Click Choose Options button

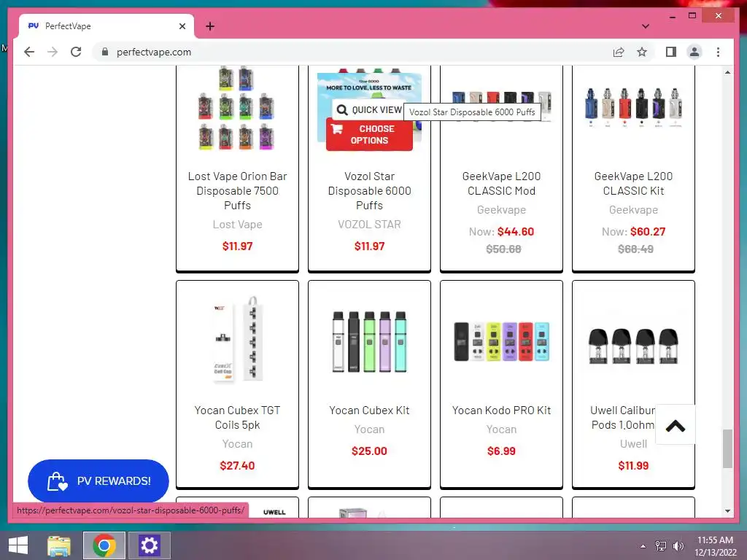(x=369, y=134)
